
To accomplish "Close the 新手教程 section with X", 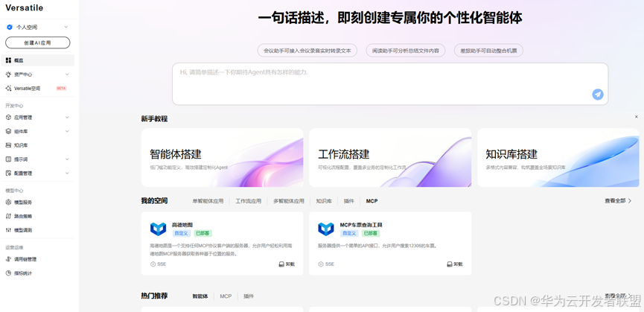I will (637, 117).
